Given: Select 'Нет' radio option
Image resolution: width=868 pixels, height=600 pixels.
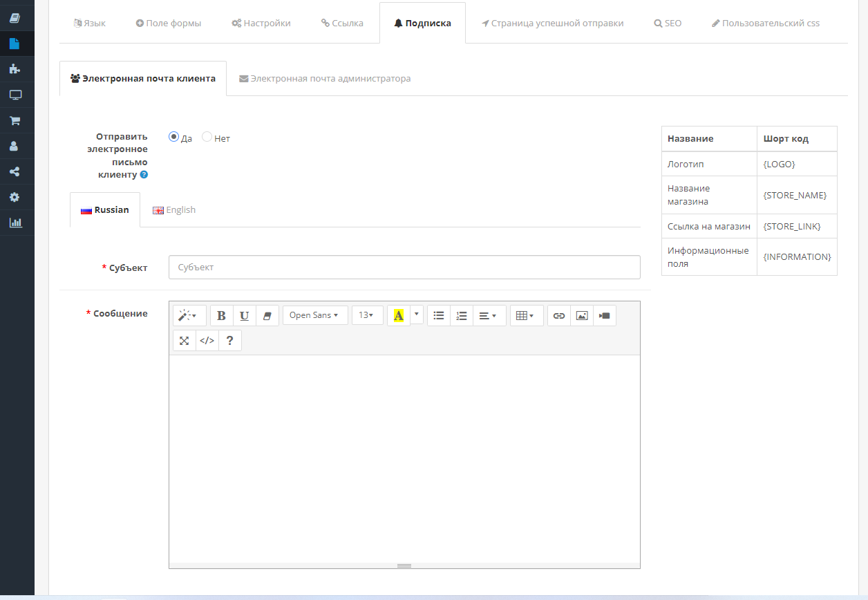Looking at the screenshot, I should pyautogui.click(x=207, y=137).
